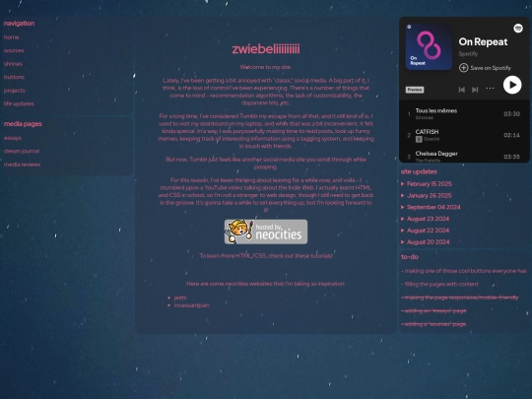The image size is (532, 399).
Task: Click the Save on Spotify plus icon
Action: point(463,68)
